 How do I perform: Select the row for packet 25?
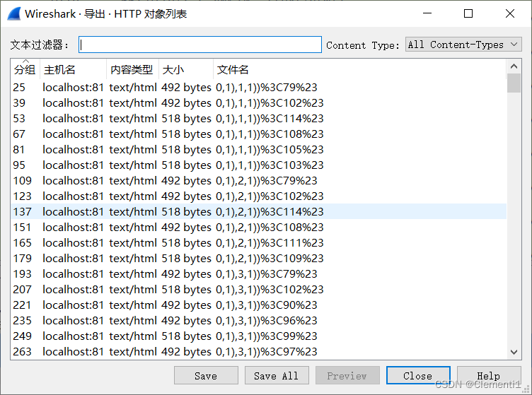point(258,88)
